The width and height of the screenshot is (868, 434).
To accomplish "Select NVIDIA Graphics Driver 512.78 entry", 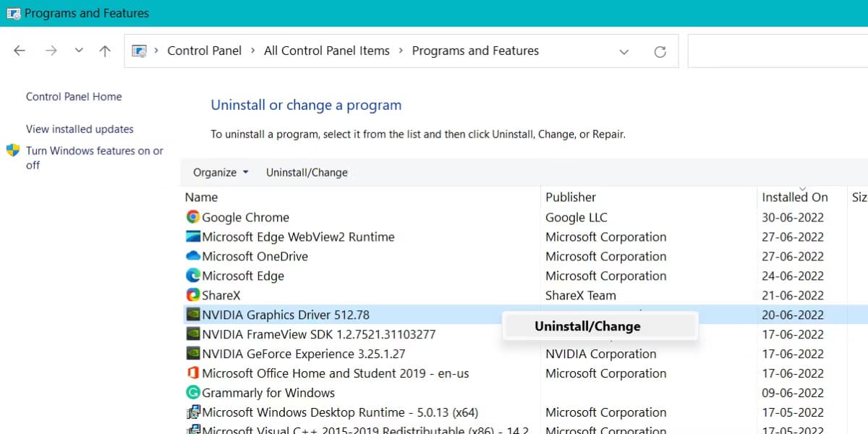I will 286,315.
